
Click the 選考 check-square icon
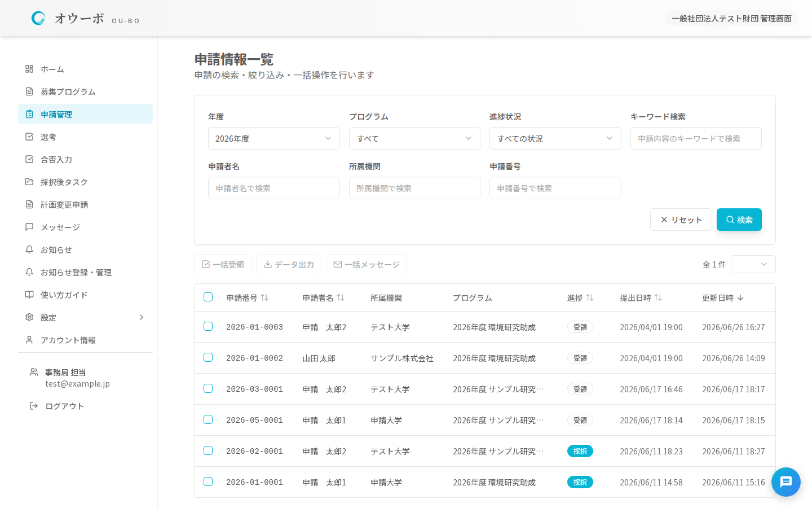point(29,137)
